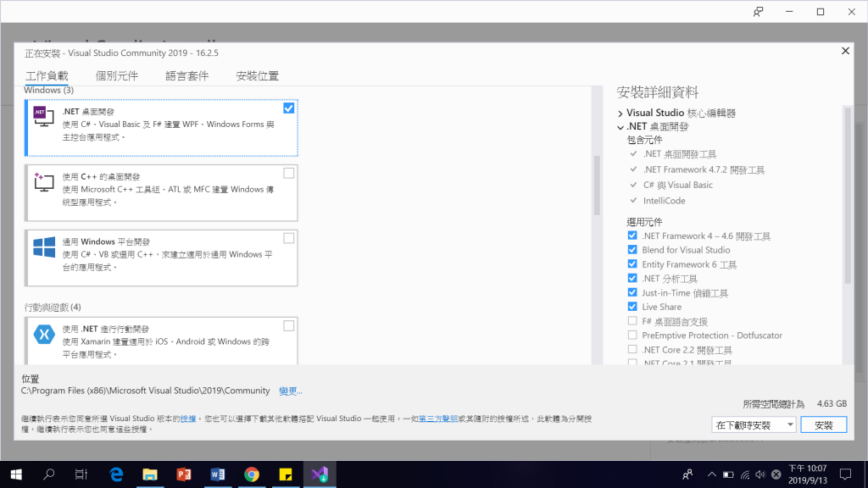Click the 行動與遊戲 (4) section header

tap(53, 307)
